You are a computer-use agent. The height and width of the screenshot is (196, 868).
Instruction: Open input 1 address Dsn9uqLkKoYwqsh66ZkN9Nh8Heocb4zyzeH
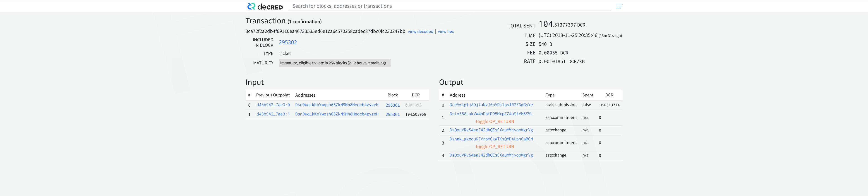click(x=337, y=114)
